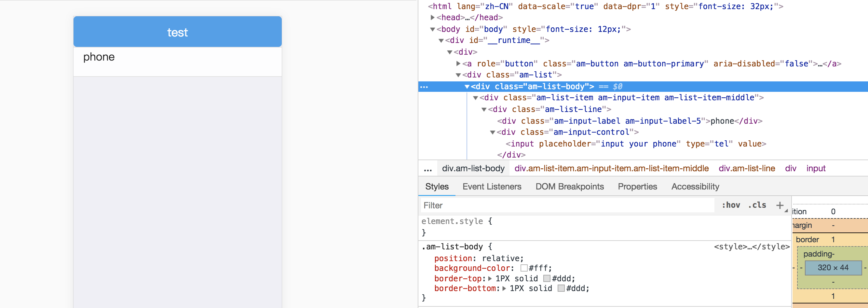Select div.am-list-body in breadcrumb
This screenshot has height=308, width=868.
point(473,168)
